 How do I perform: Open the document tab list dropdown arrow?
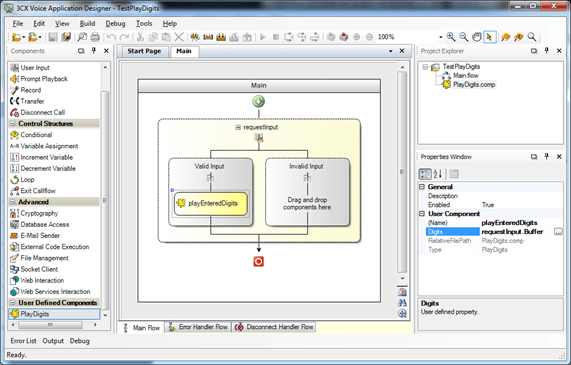click(x=391, y=51)
